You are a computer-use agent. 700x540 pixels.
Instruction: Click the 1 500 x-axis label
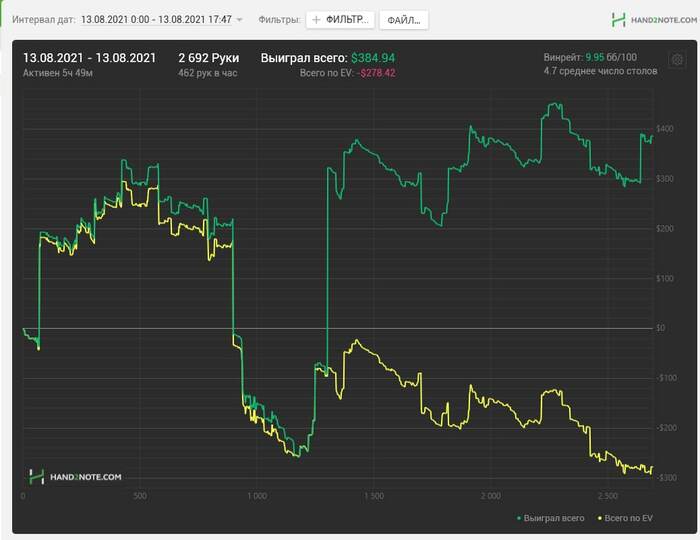[x=374, y=496]
